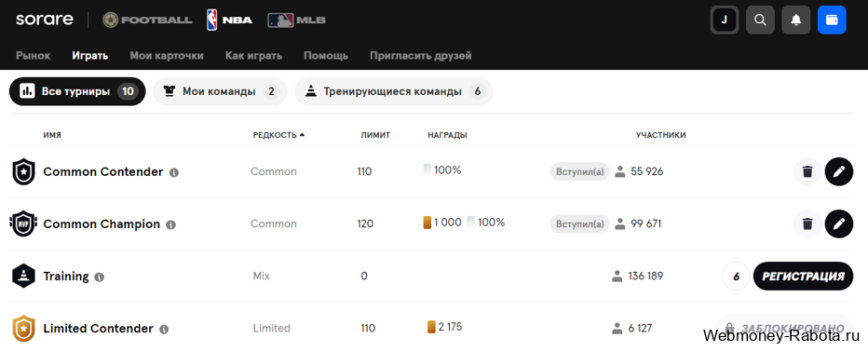The height and width of the screenshot is (352, 868).
Task: Open the Мои карточки menu item
Action: point(167,55)
